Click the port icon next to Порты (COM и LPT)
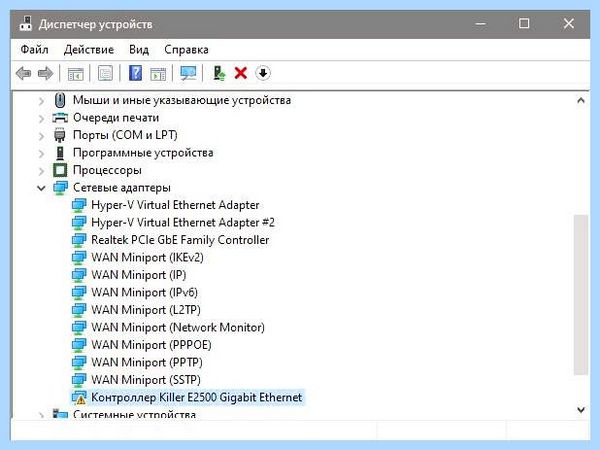Image resolution: width=600 pixels, height=450 pixels. (x=60, y=135)
